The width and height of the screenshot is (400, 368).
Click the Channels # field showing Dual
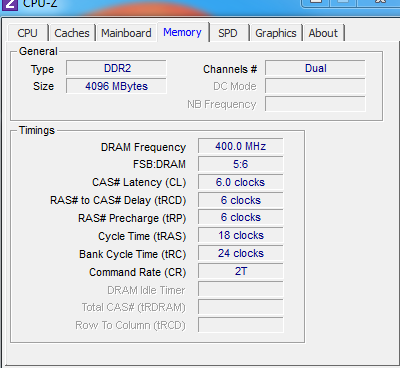(315, 68)
